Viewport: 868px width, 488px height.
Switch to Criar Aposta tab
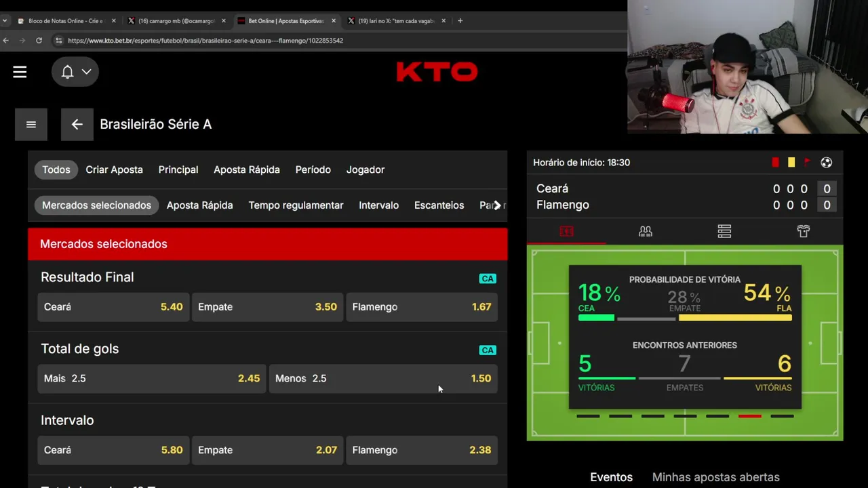[x=114, y=169]
